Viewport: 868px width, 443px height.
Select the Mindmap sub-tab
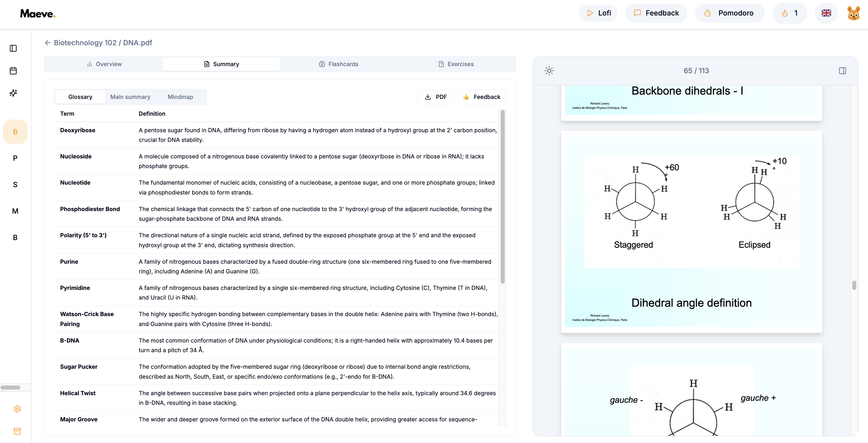tap(180, 97)
